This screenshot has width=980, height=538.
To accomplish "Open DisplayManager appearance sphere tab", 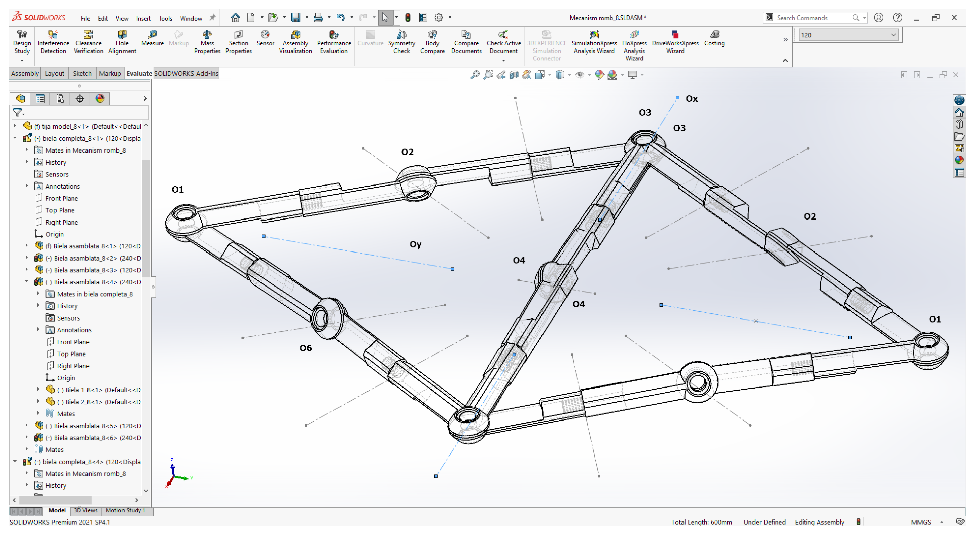I will click(x=100, y=99).
